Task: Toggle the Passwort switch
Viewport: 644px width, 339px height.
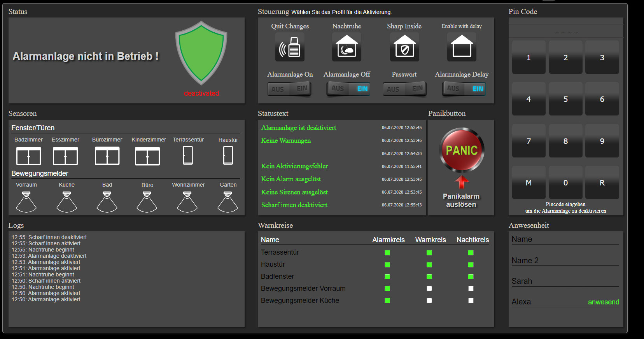Action: (x=405, y=89)
